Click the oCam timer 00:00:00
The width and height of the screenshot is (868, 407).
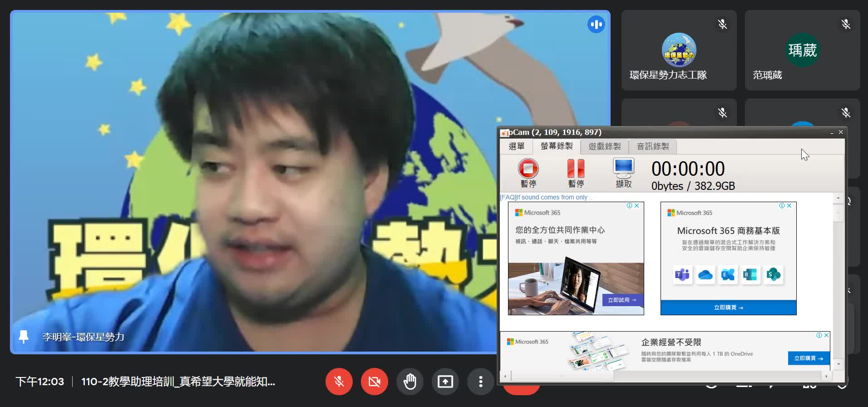click(688, 169)
